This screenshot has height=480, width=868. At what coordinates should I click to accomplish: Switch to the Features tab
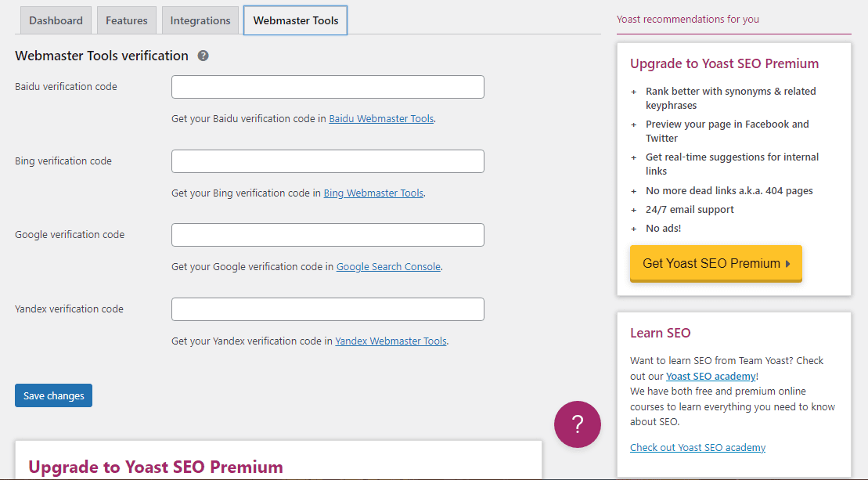click(127, 20)
